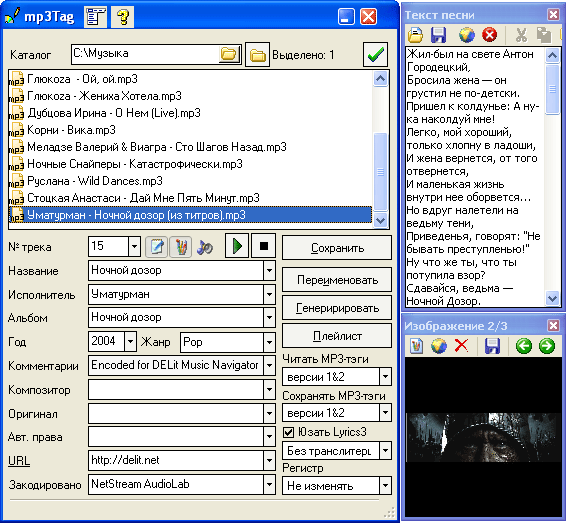Screen dimensions: 566x523
Task: Click the Генерировать button
Action: (337, 308)
